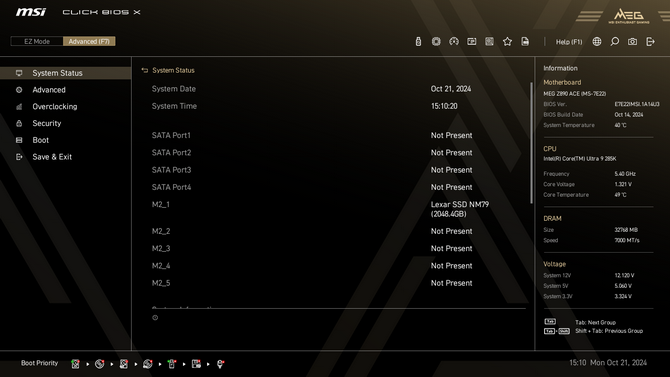Click Lexar SSD NM79 device entry

tap(460, 209)
